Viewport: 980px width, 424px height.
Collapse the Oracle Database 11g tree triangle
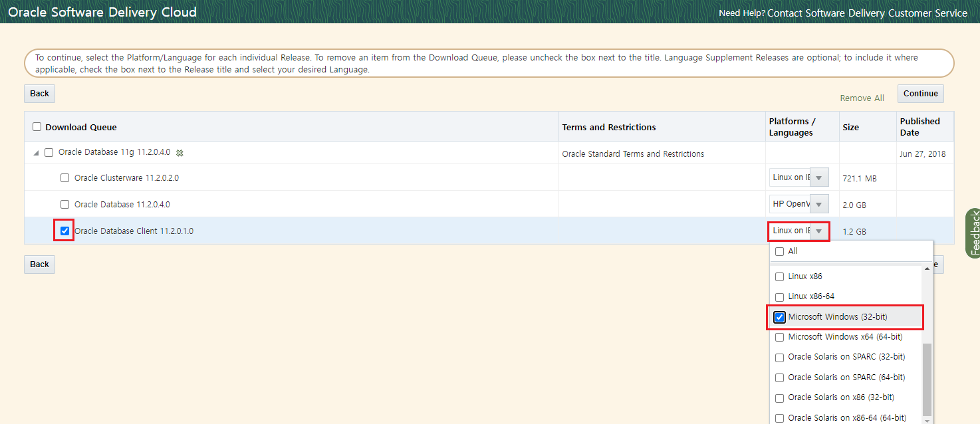coord(36,153)
